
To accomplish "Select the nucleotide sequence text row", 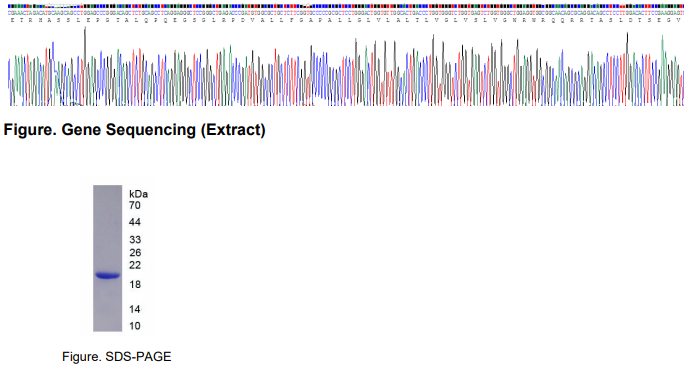I will pos(346,13).
